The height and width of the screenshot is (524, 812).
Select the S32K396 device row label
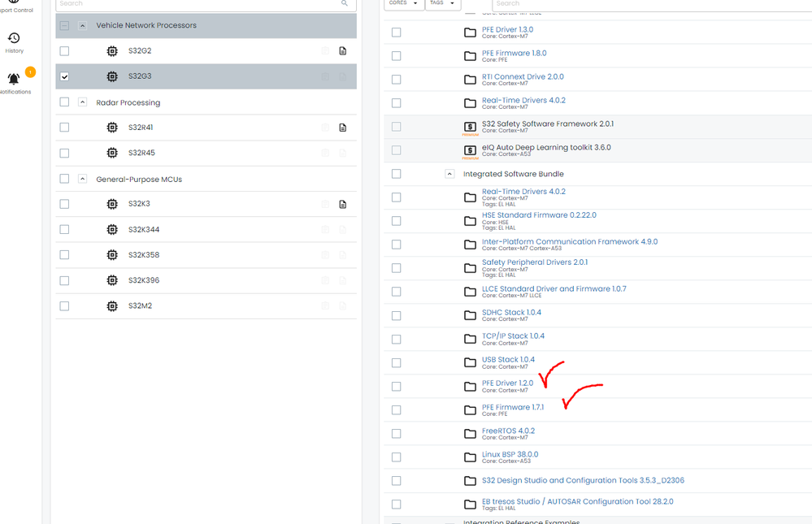[144, 280]
